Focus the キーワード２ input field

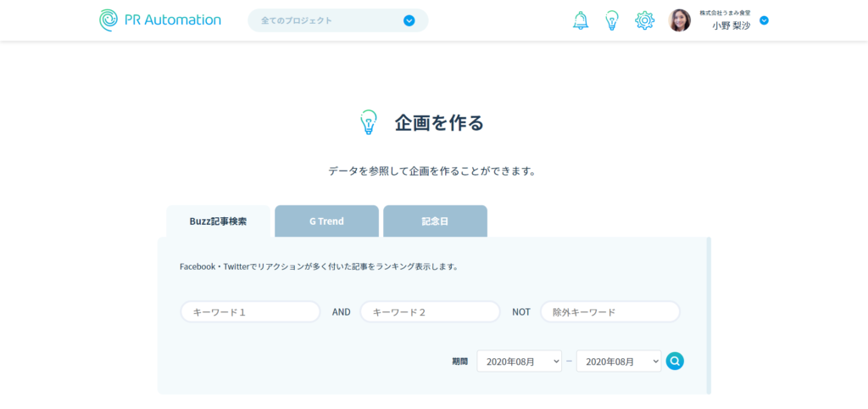tap(430, 312)
